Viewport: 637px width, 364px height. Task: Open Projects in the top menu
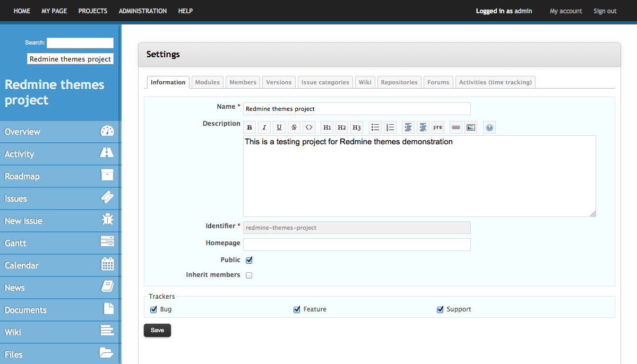(93, 11)
